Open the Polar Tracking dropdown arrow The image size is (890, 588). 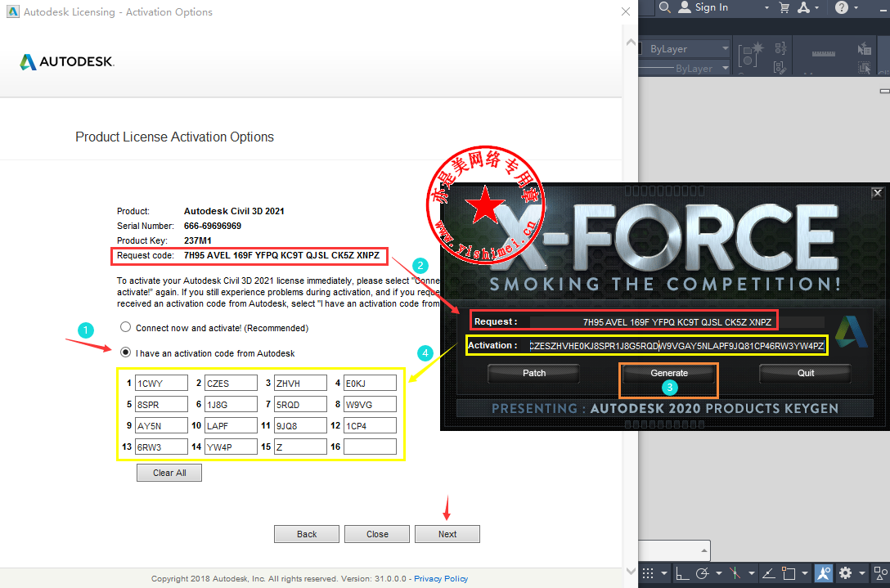(x=718, y=574)
